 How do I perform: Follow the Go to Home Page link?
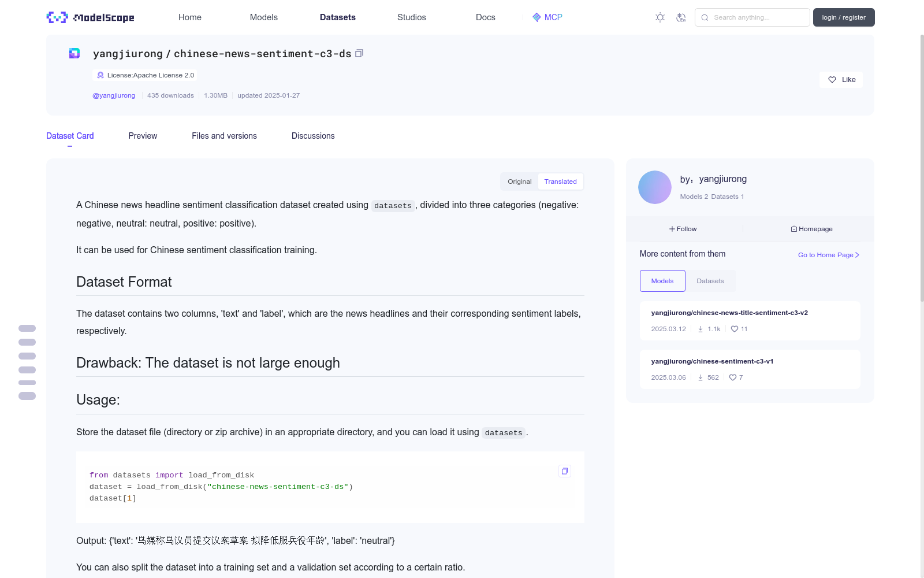point(829,255)
